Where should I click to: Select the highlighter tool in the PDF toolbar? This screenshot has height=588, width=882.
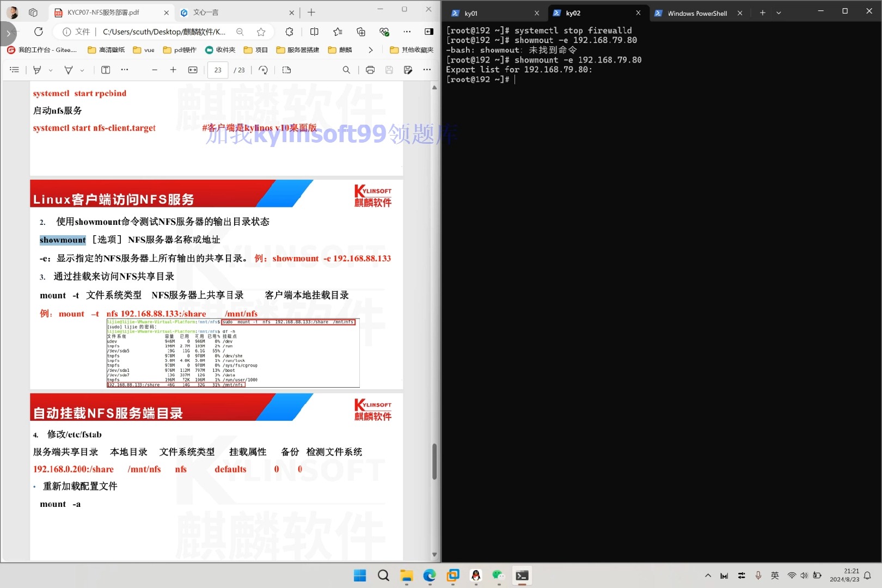(x=37, y=70)
